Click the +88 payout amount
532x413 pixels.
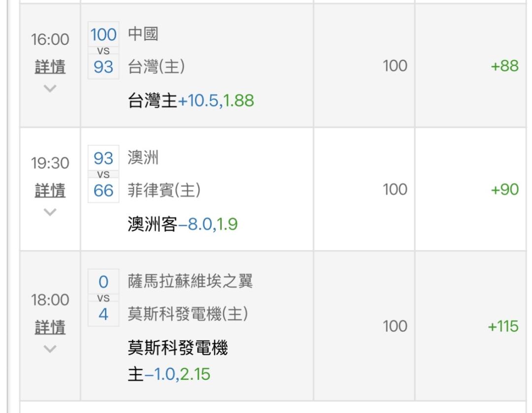(x=504, y=66)
